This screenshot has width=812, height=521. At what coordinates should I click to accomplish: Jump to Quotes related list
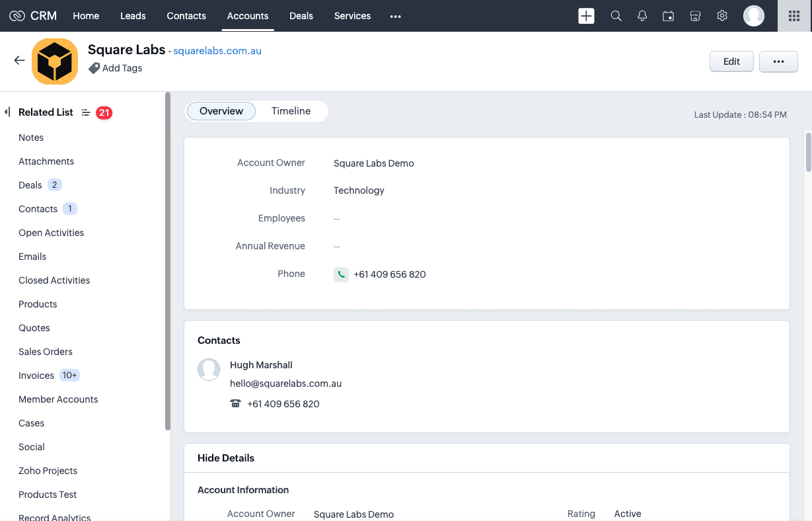[x=34, y=328]
